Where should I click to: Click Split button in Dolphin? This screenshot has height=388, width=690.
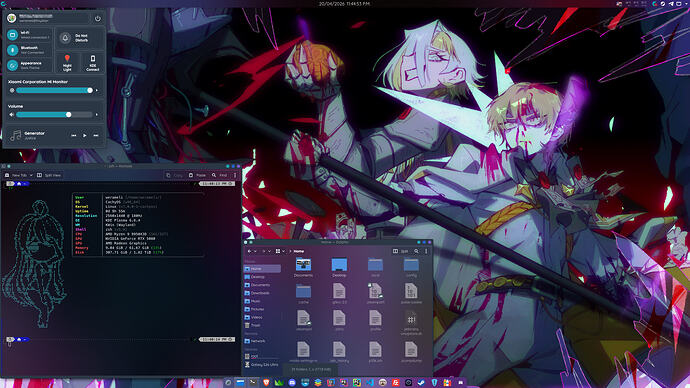401,251
